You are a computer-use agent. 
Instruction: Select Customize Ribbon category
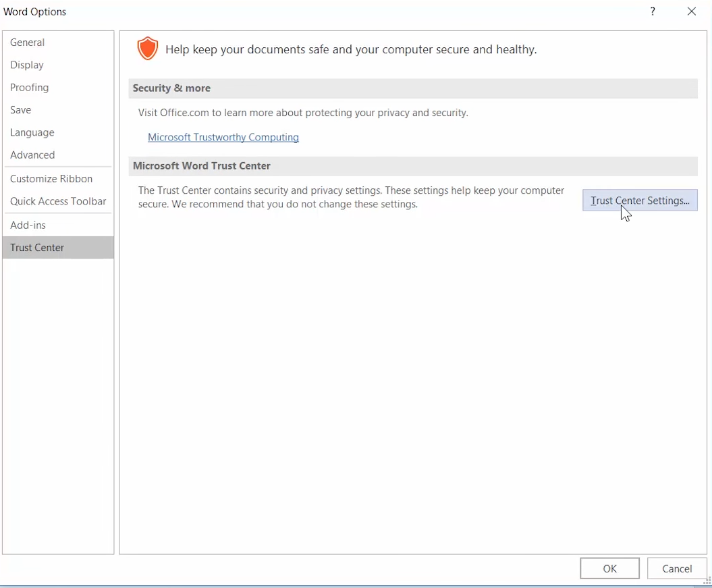(57, 178)
